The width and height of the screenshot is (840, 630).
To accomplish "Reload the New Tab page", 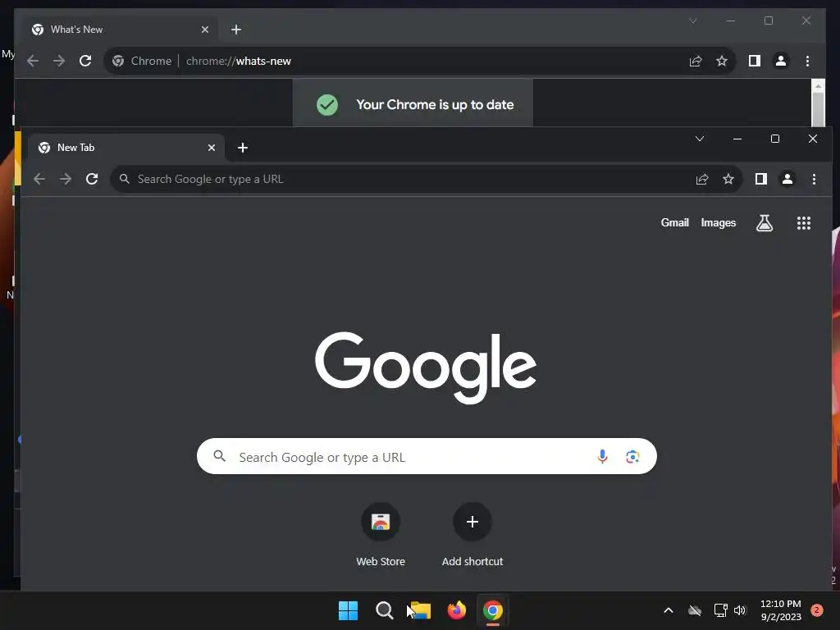I will click(x=92, y=179).
